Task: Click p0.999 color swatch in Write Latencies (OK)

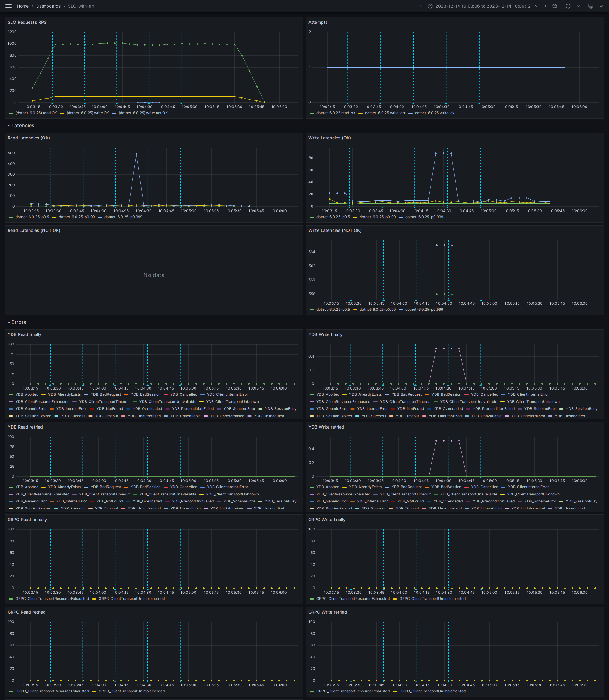Action: (401, 217)
